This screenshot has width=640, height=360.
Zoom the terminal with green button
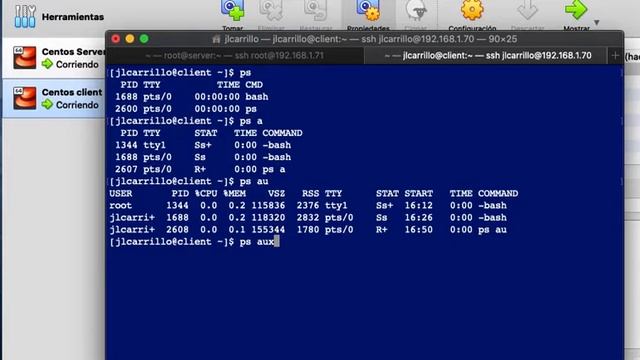tap(144, 39)
